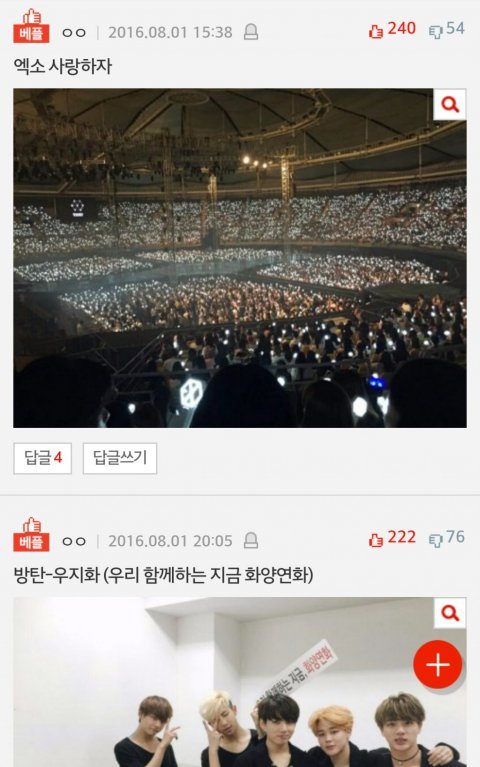Viewport: 480px width, 767px height.
Task: Click the thumbs-down icon showing 76
Action: [435, 541]
